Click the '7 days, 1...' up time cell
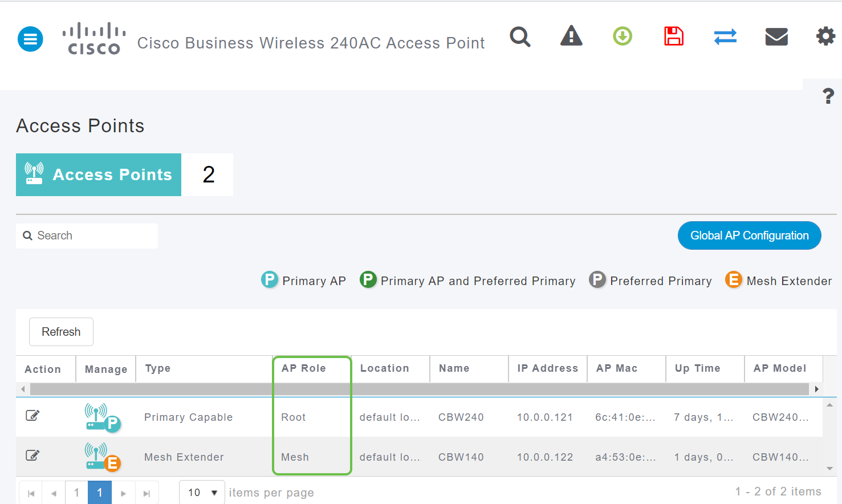The width and height of the screenshot is (842, 504). (x=703, y=417)
